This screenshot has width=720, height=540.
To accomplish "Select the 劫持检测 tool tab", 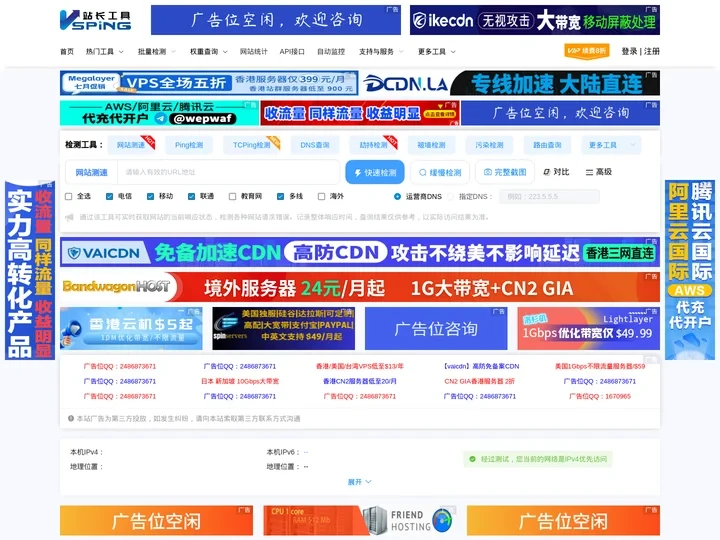I will click(373, 145).
